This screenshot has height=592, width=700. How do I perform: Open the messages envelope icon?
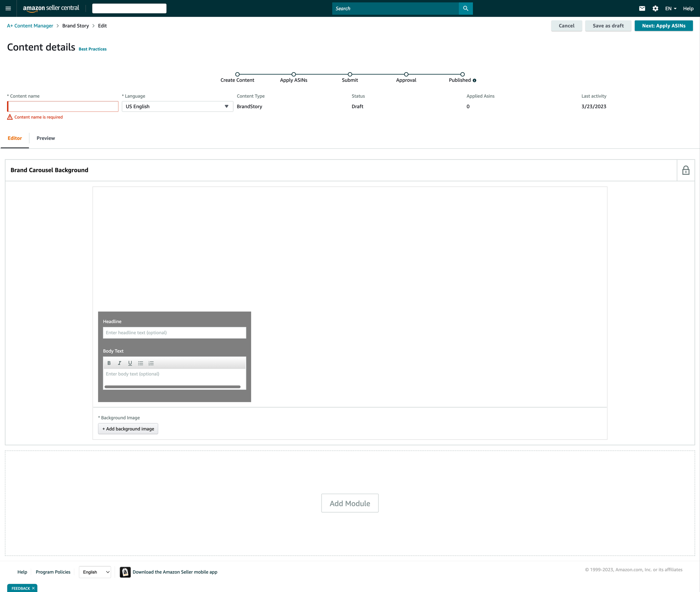click(x=642, y=8)
